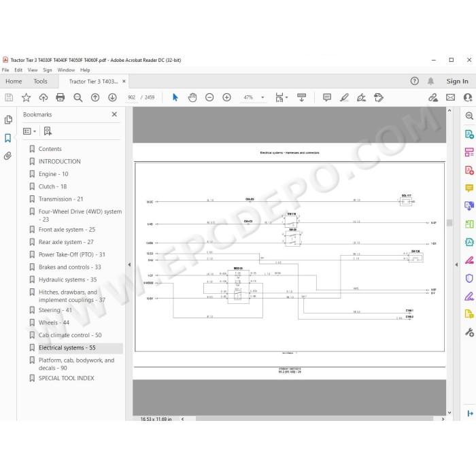Send the file by email icon
This screenshot has height=476, width=476.
[x=450, y=97]
